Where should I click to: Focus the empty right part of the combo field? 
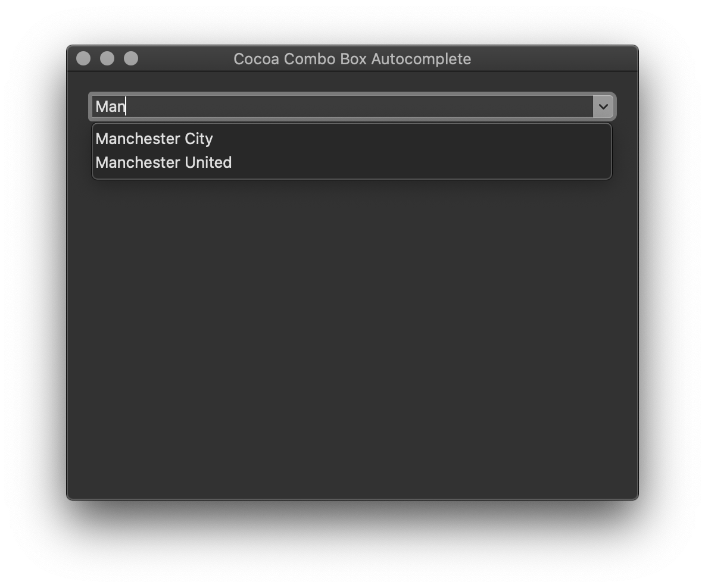pyautogui.click(x=360, y=107)
